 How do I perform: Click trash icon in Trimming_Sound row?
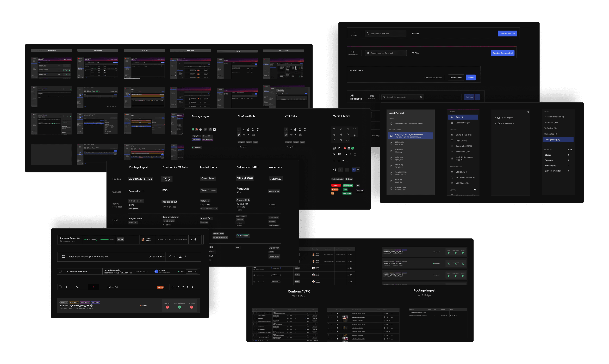[x=195, y=240]
